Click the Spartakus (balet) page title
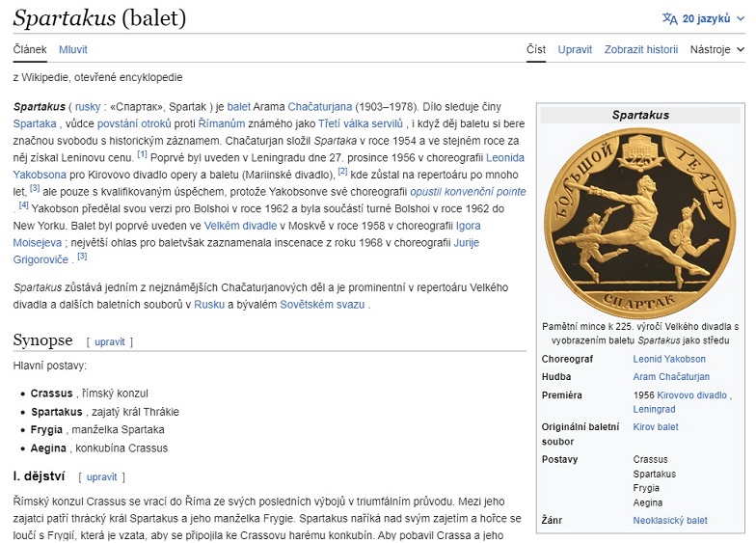756x543 pixels. point(99,18)
